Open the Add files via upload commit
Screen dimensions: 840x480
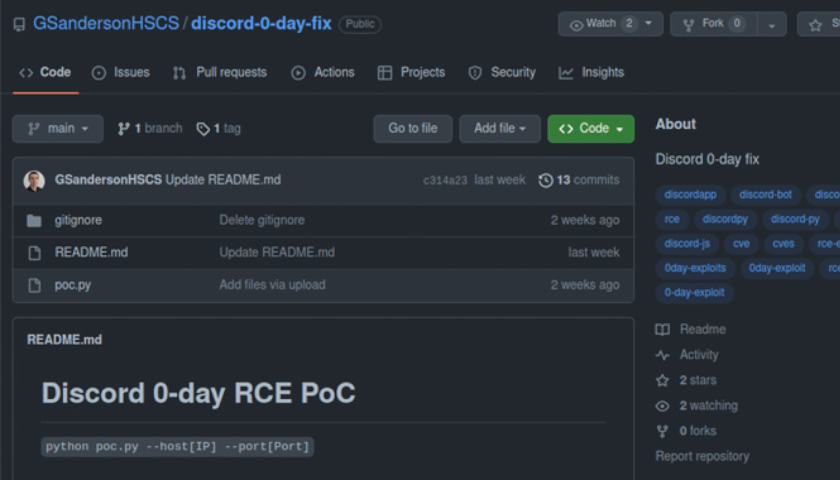point(272,285)
